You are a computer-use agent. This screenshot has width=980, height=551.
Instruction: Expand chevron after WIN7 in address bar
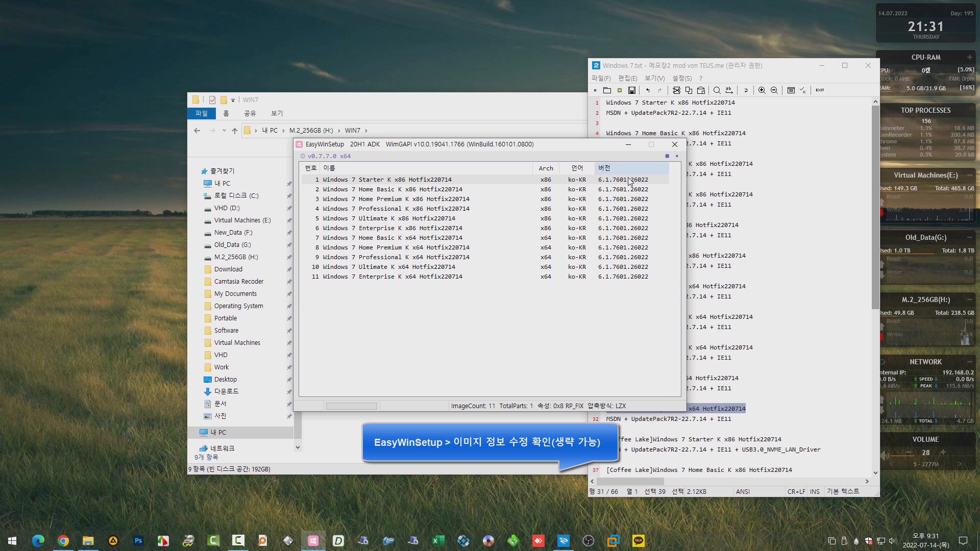(x=366, y=131)
